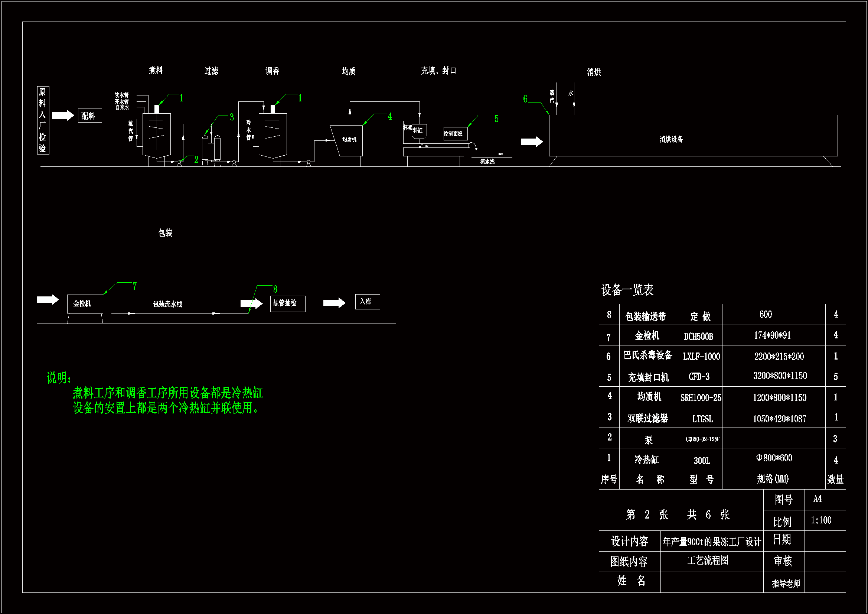The image size is (868, 614).
Task: Select white arrow before 消烘设备
Action: 532,142
